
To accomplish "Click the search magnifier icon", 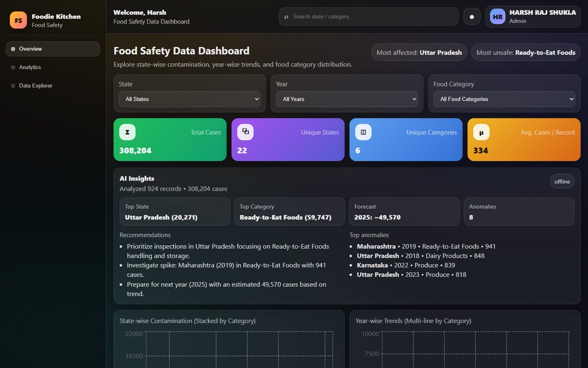I will pos(286,17).
